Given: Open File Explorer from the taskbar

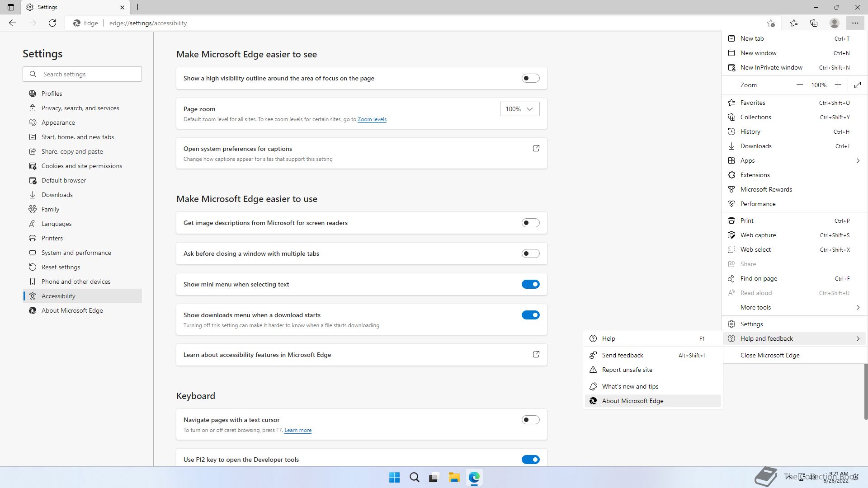Looking at the screenshot, I should (454, 478).
